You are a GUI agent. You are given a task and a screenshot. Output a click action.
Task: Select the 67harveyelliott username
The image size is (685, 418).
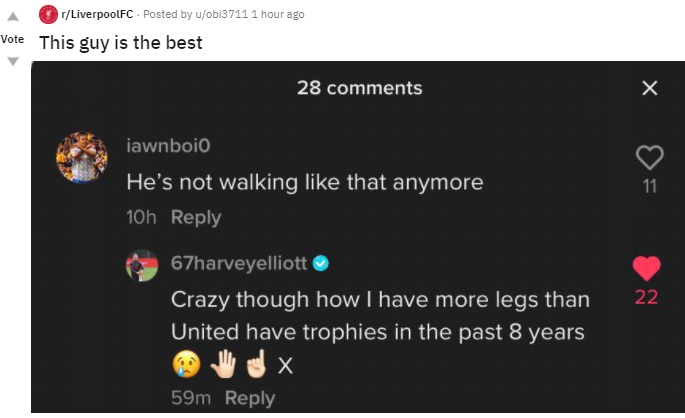pos(239,263)
